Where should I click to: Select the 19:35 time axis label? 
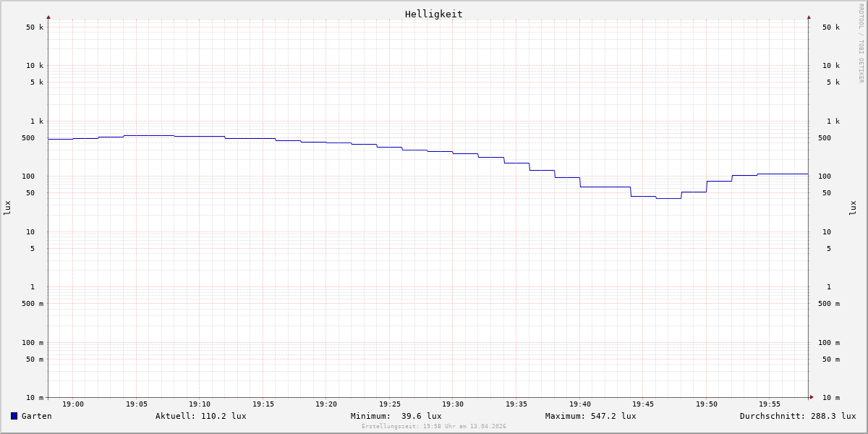pos(516,404)
